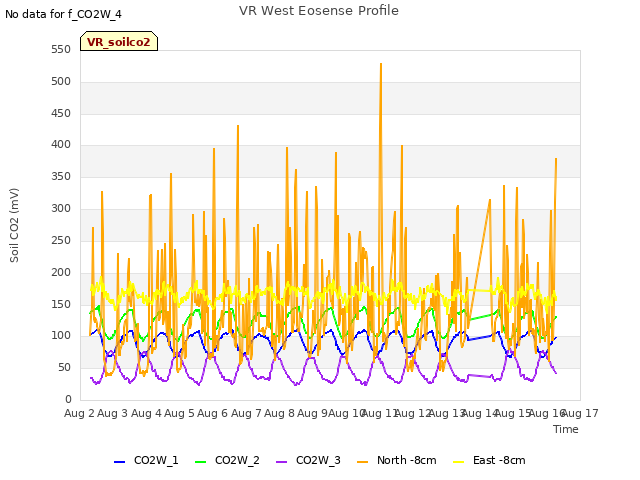
Task: Toggle the CO2W_3 legend entry
Action: click(x=308, y=461)
